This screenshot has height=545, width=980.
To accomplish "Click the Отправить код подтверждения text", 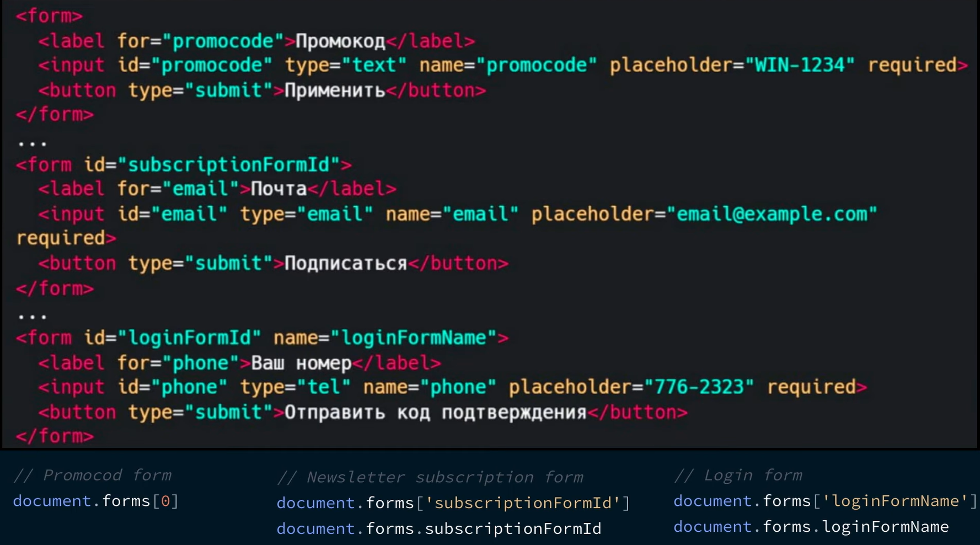I will coord(436,412).
